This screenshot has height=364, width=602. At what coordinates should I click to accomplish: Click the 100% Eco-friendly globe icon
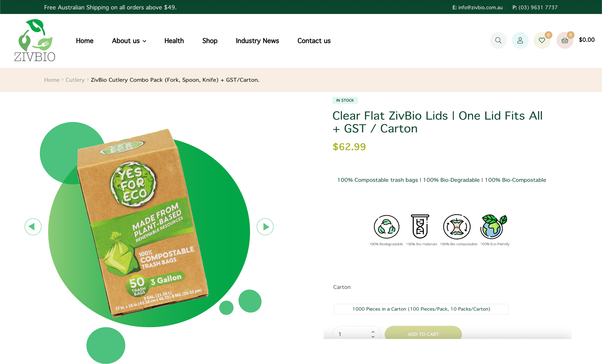(494, 227)
